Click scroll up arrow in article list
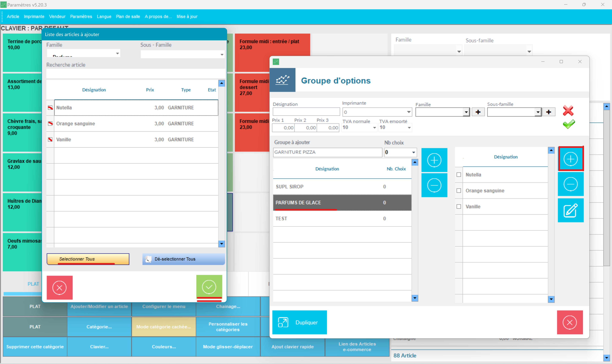Viewport: 612px width, 364px height. tap(222, 83)
